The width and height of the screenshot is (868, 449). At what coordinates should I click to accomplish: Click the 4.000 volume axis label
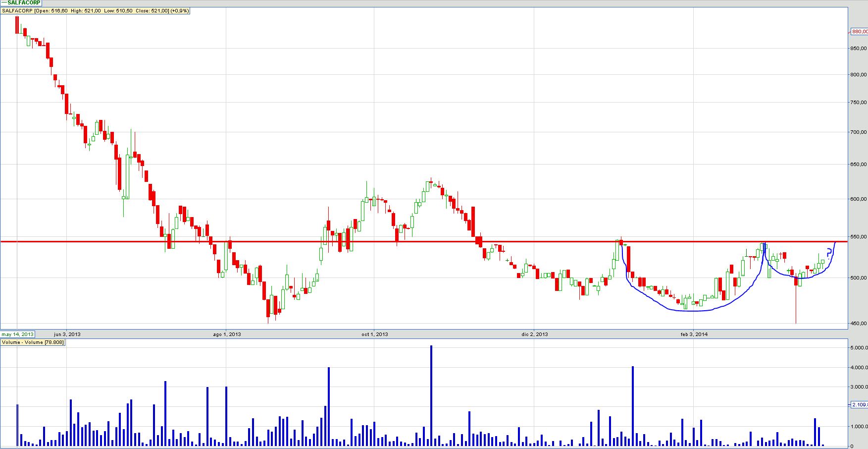[859, 367]
